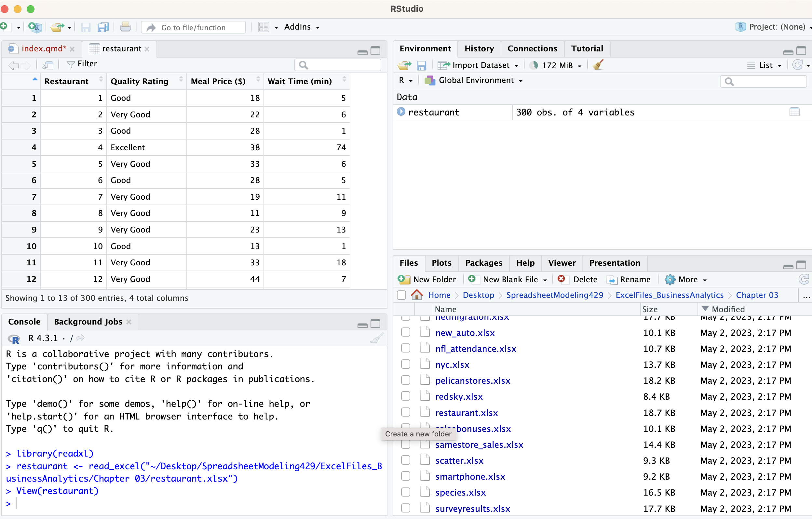Check the box next to restaurant.xlsx
The height and width of the screenshot is (519, 812).
click(x=405, y=413)
